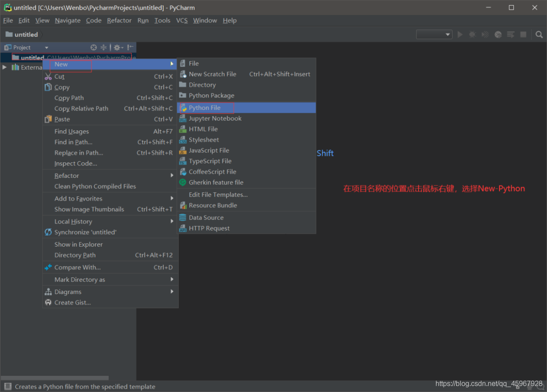Select the HTML File icon entry

point(246,129)
